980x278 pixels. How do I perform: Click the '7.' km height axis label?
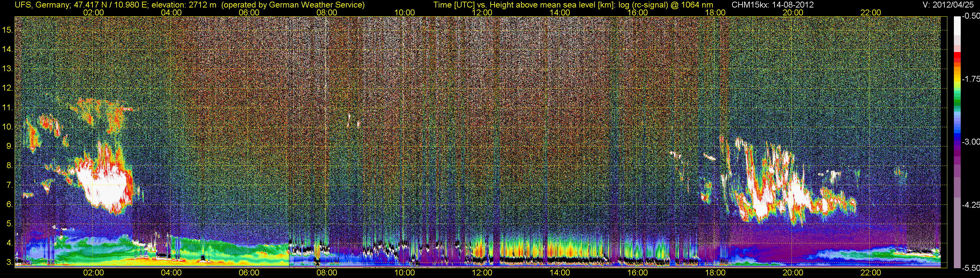pyautogui.click(x=9, y=185)
